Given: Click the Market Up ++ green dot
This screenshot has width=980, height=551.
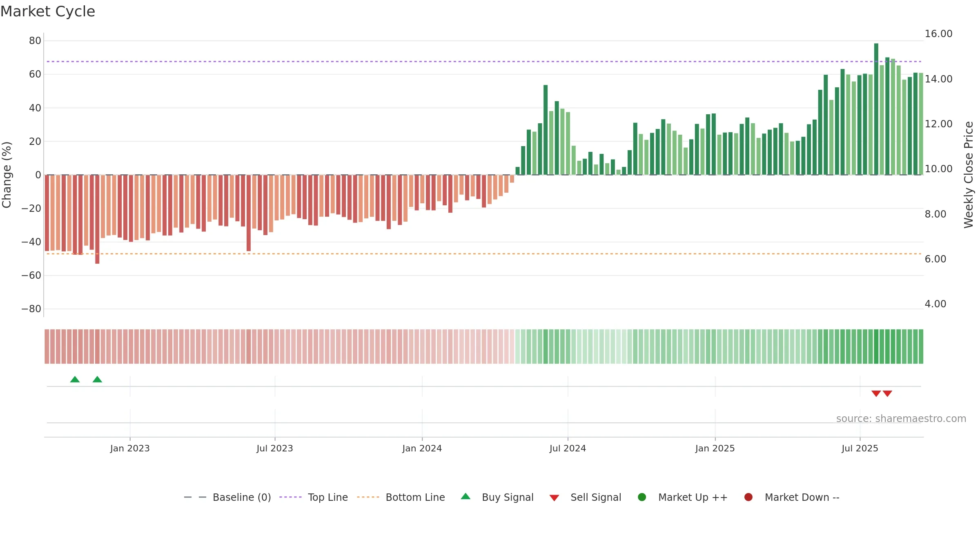Looking at the screenshot, I should tap(642, 497).
